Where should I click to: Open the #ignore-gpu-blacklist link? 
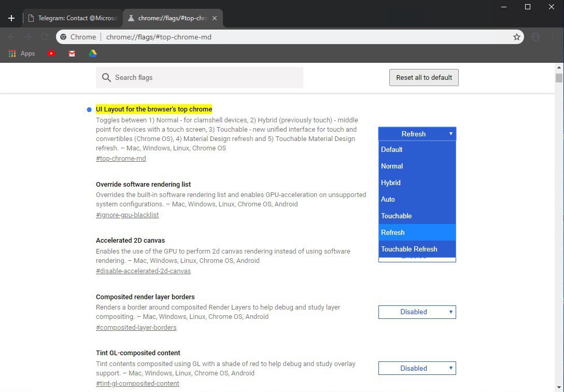(x=128, y=215)
